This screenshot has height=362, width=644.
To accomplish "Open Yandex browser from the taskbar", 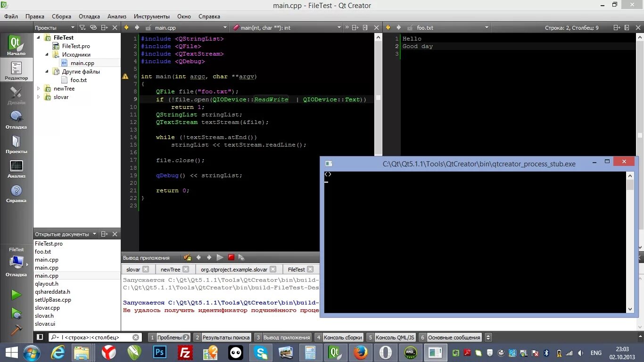I will pos(109,352).
